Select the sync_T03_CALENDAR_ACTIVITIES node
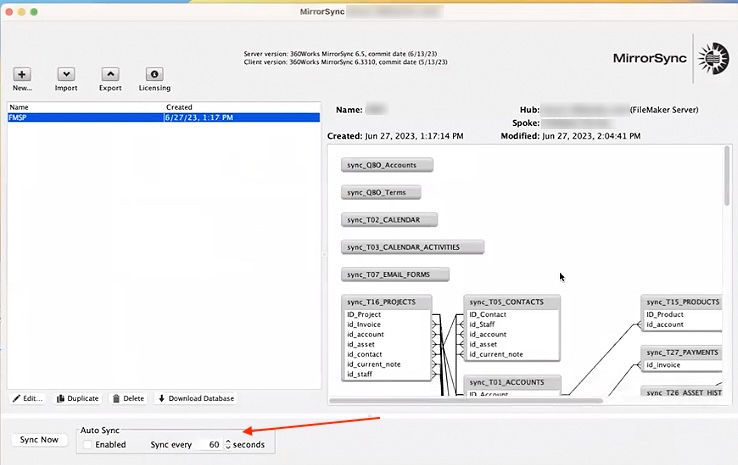738x465 pixels. coord(412,247)
